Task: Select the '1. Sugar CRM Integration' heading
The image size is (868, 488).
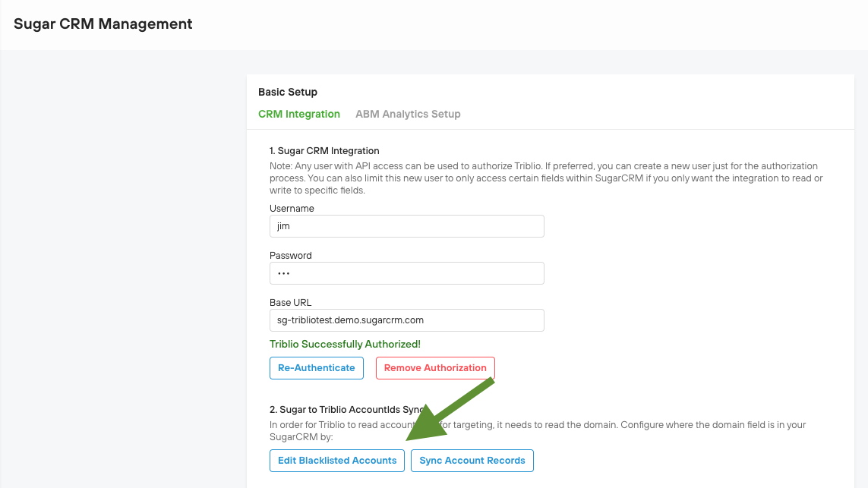Action: (x=324, y=150)
